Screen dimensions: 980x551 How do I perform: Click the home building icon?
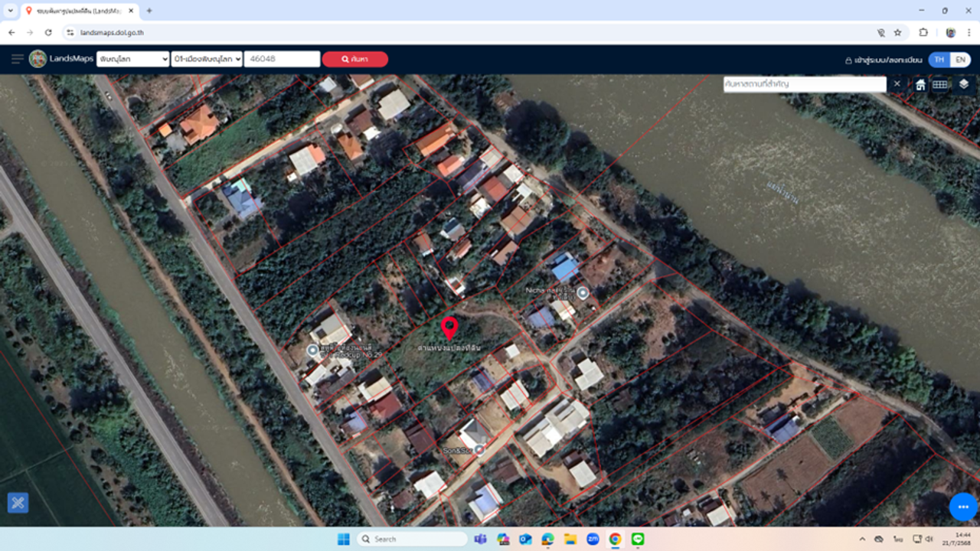(x=920, y=84)
